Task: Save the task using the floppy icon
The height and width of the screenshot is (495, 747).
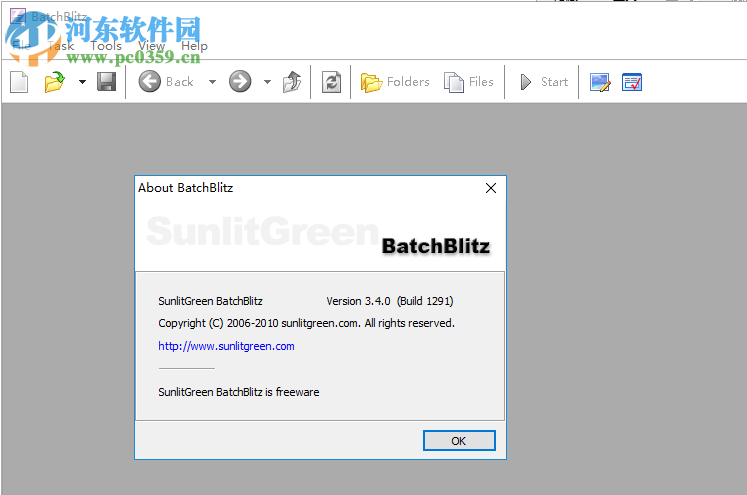Action: (106, 82)
